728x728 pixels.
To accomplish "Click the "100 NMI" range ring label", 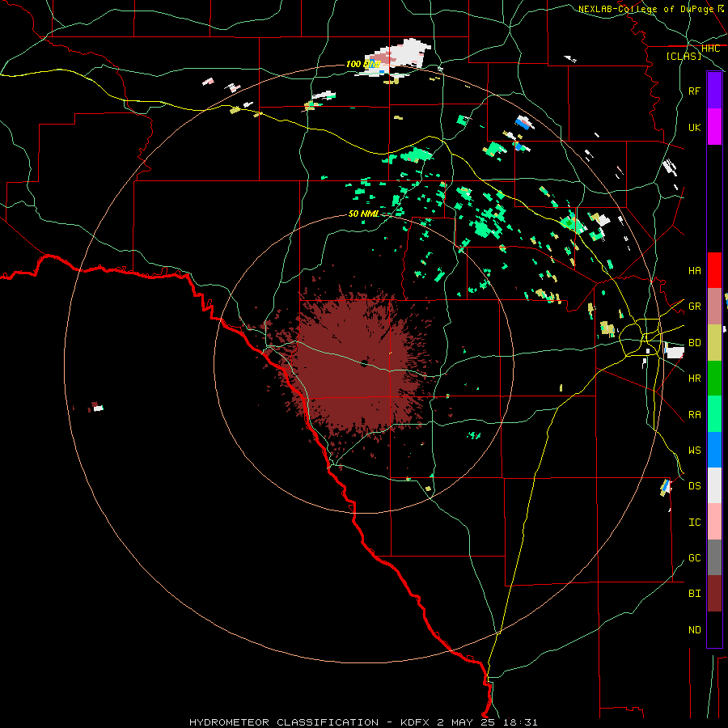I will pos(363,64).
